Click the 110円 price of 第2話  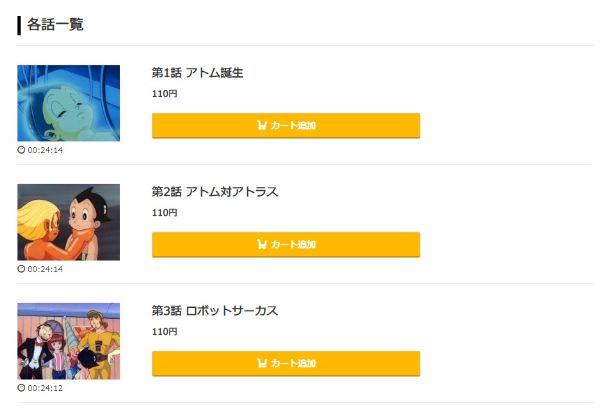point(164,213)
